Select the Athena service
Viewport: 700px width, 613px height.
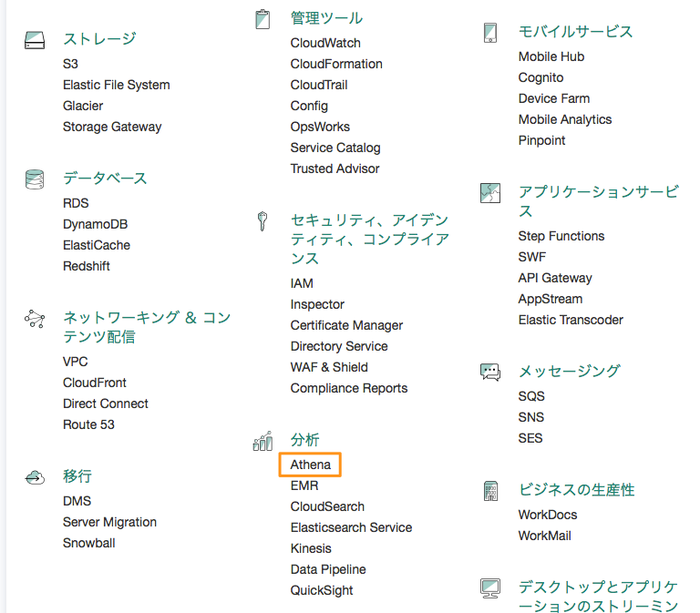click(x=310, y=465)
